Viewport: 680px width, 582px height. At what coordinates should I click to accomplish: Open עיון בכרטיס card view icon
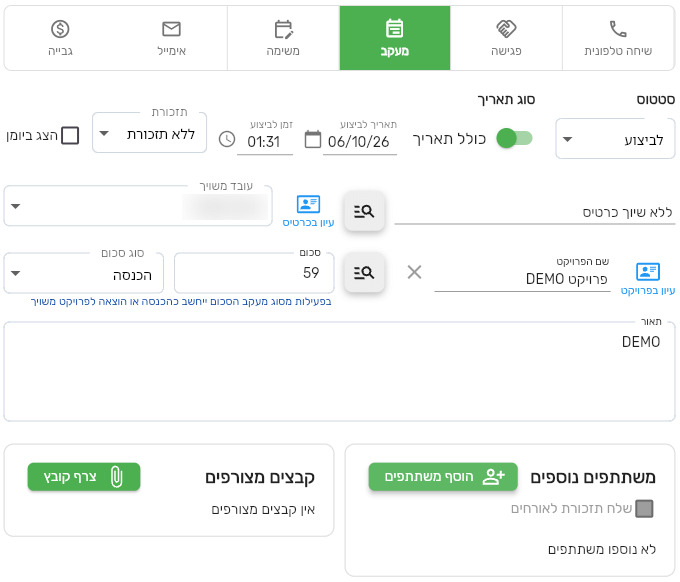(x=308, y=204)
